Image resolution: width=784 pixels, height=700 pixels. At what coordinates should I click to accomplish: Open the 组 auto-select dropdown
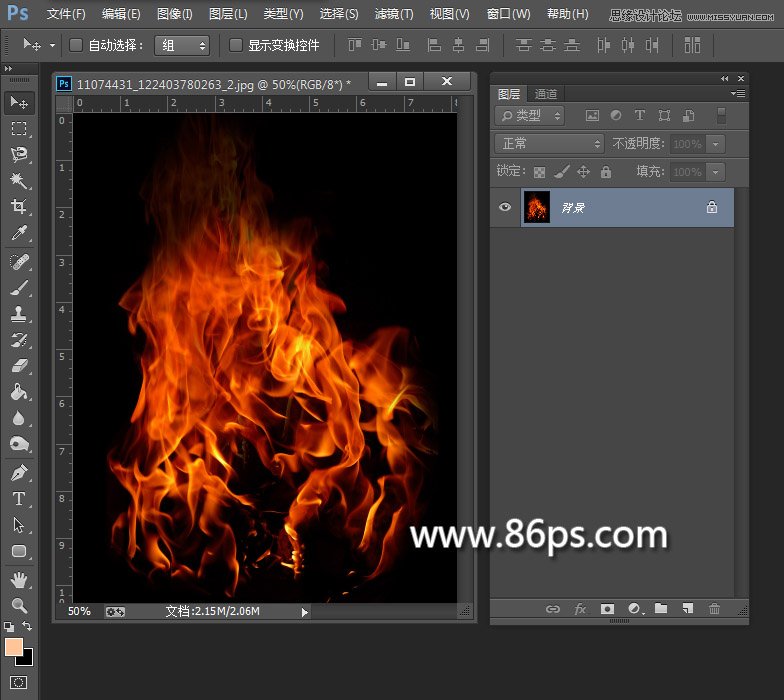coord(183,45)
